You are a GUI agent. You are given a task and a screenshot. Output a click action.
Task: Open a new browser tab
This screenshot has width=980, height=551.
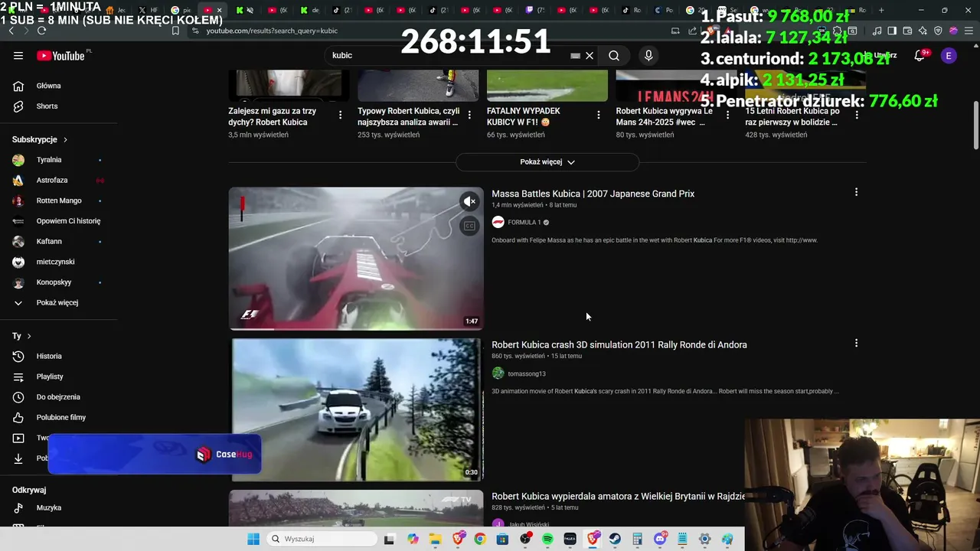[881, 10]
